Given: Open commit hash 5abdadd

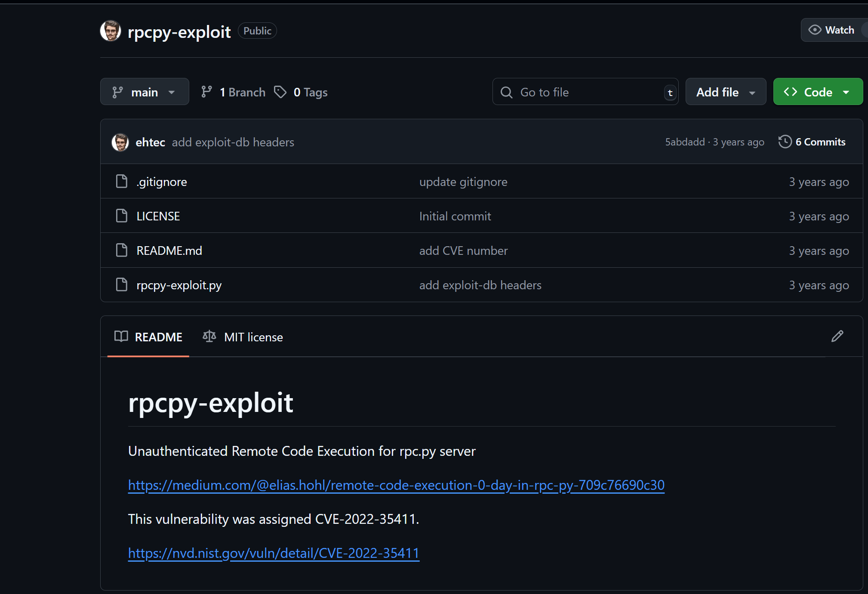Looking at the screenshot, I should [x=685, y=142].
